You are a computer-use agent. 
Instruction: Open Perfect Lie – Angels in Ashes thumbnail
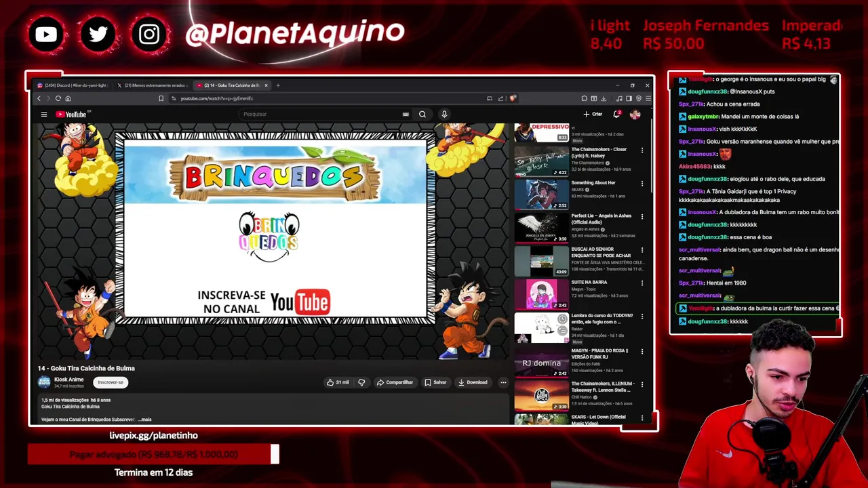(542, 228)
